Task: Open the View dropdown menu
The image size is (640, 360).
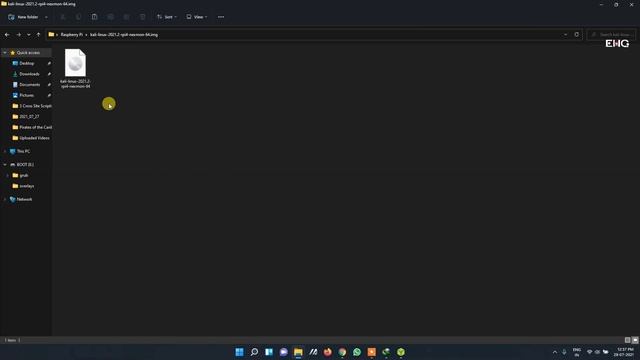Action: (x=197, y=17)
